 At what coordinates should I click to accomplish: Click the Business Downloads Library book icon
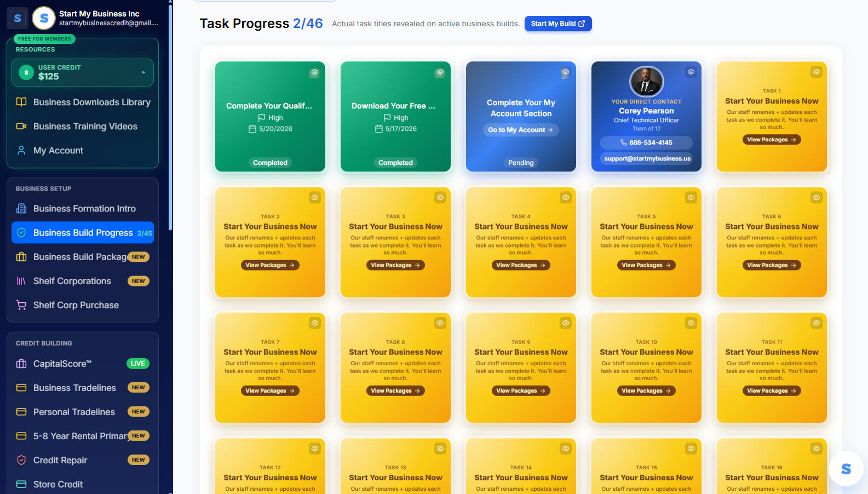pyautogui.click(x=21, y=102)
